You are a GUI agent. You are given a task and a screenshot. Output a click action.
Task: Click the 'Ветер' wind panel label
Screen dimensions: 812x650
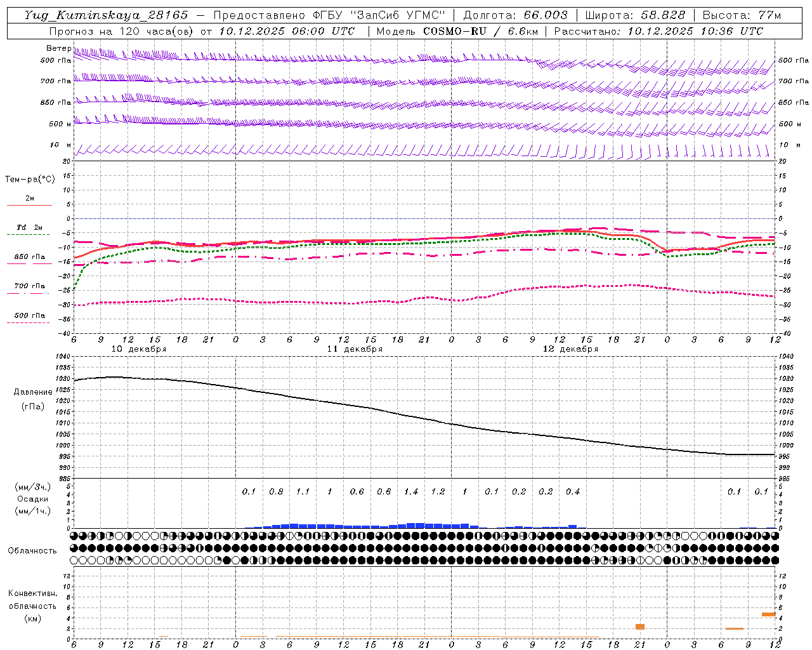tap(58, 48)
